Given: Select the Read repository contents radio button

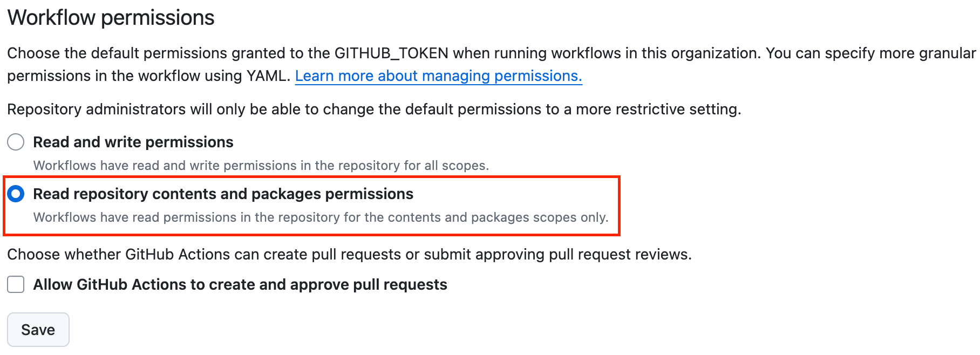Looking at the screenshot, I should (16, 194).
